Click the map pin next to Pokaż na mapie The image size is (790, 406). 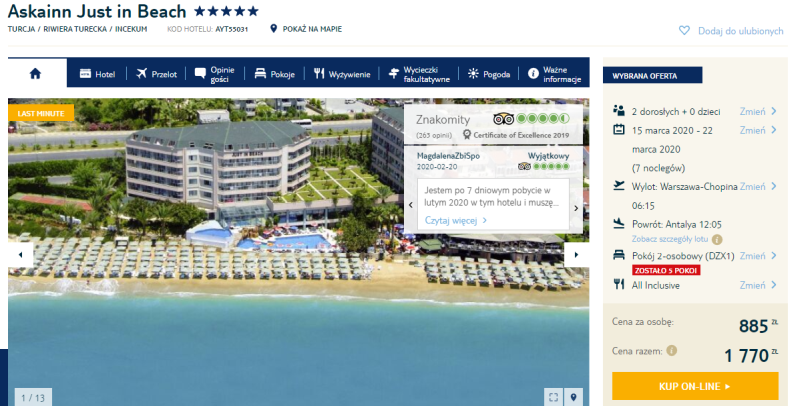274,29
